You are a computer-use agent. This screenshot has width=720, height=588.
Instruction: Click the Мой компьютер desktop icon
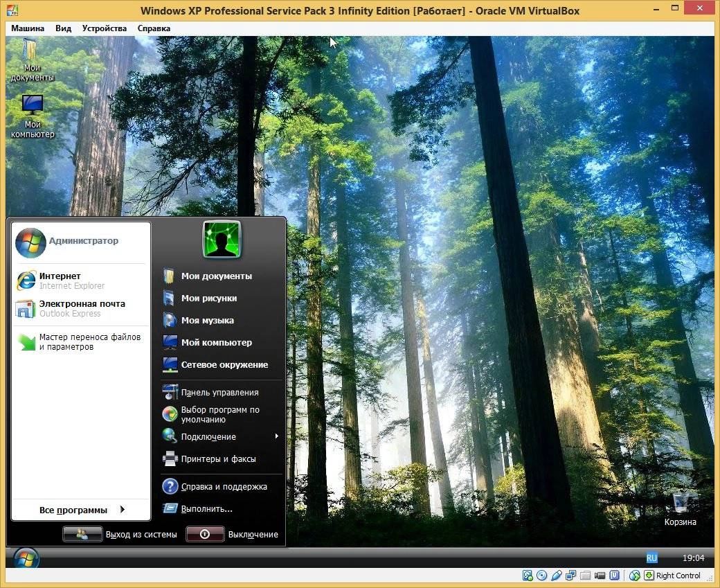point(32,116)
